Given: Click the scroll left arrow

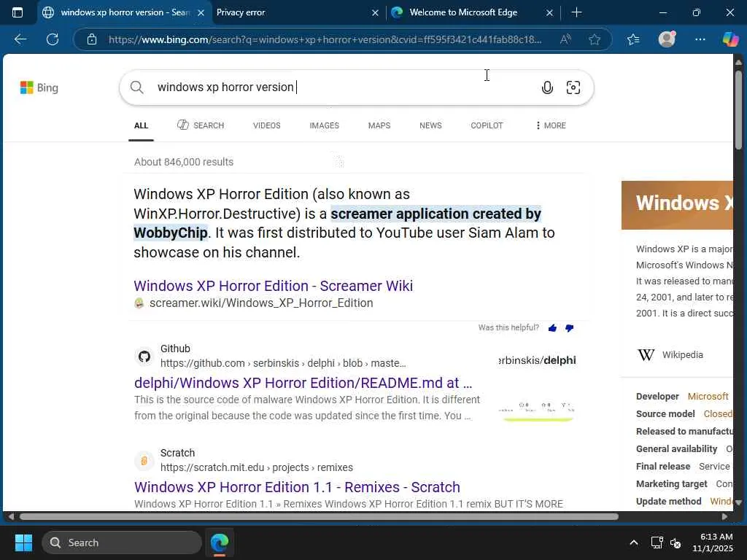Looking at the screenshot, I should [x=11, y=517].
